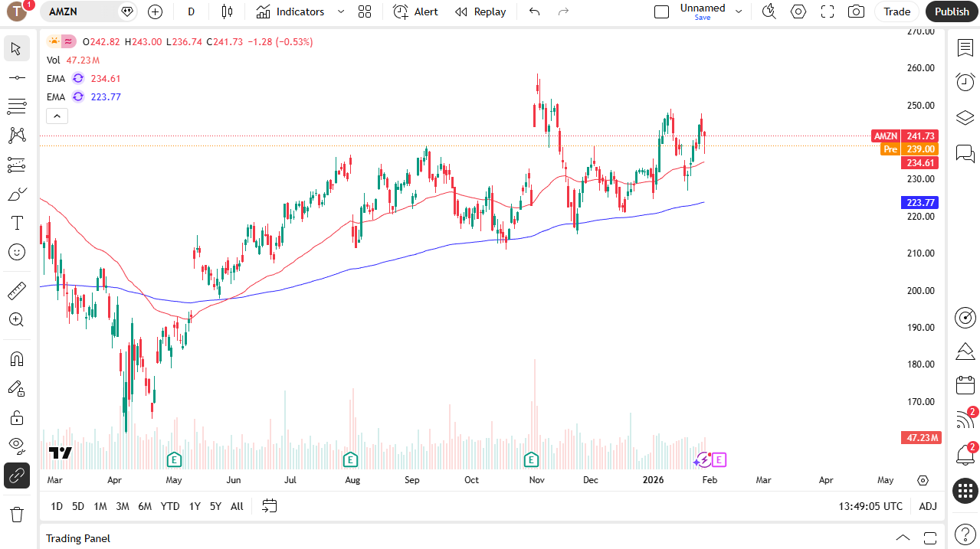The image size is (980, 549).
Task: Select the text annotation tool
Action: (x=16, y=223)
